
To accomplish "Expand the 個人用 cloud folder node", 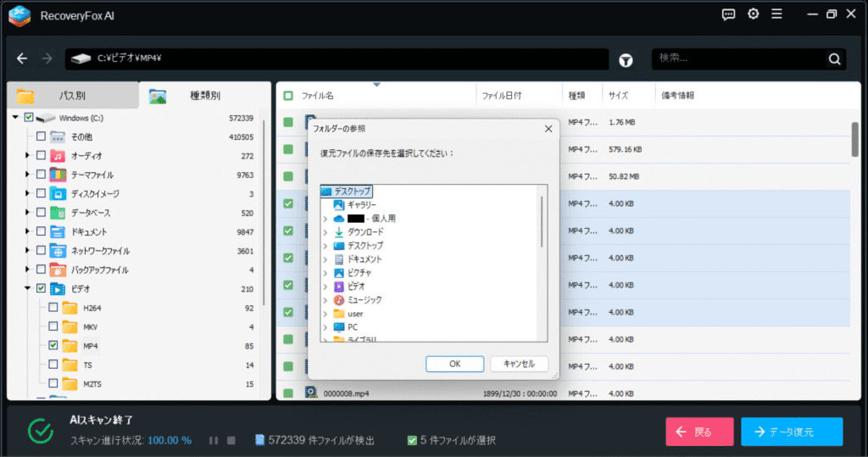I will (x=325, y=219).
